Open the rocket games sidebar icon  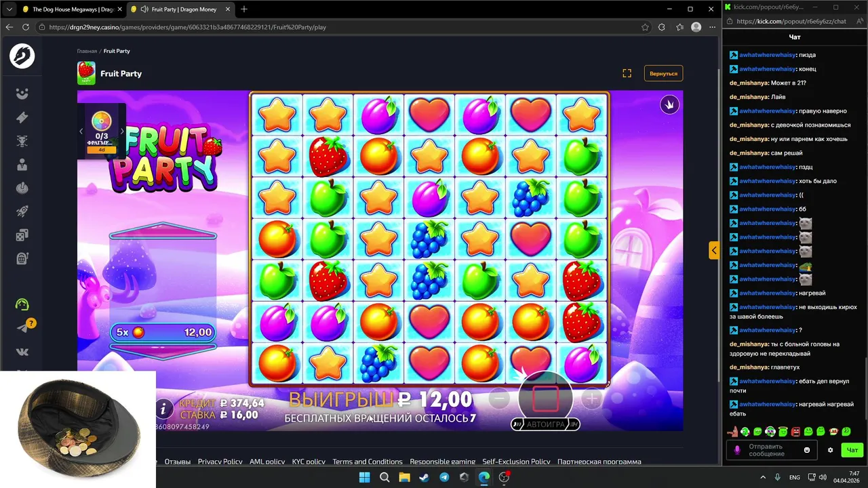pos(22,211)
